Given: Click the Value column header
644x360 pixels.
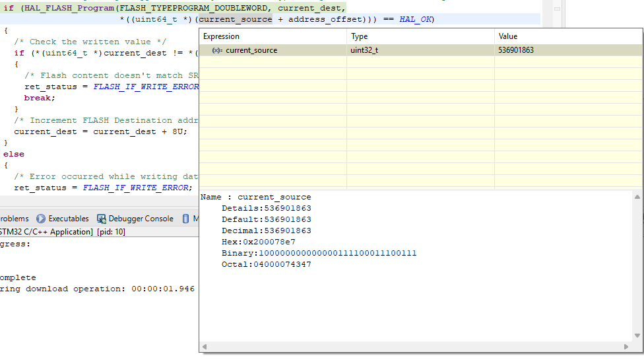Looking at the screenshot, I should 568,36.
